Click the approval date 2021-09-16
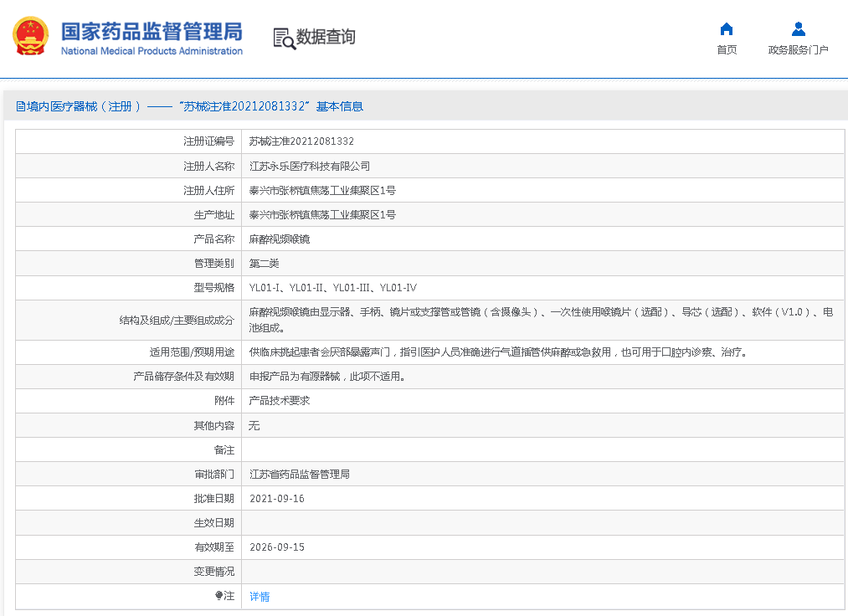 [277, 498]
